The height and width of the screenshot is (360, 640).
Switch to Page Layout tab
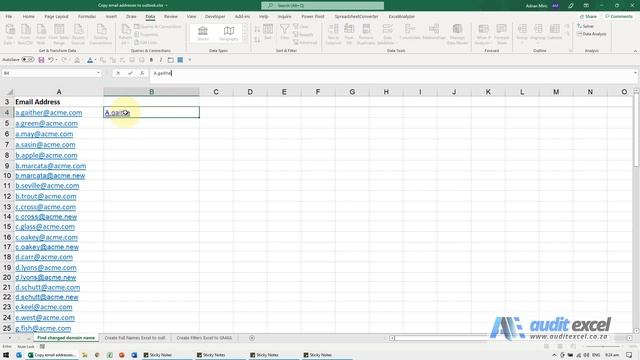point(56,16)
